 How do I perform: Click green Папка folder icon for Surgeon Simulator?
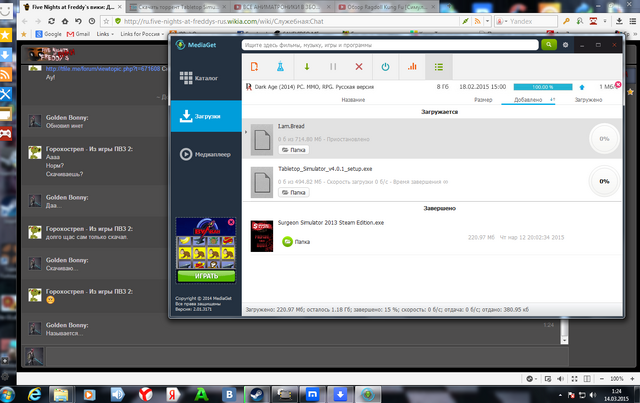pos(287,242)
